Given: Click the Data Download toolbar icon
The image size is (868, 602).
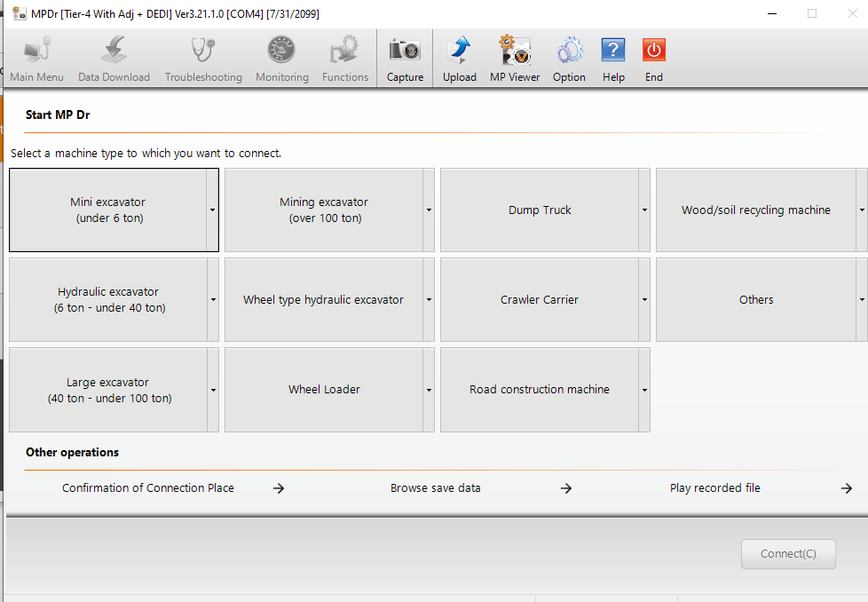Looking at the screenshot, I should 114,51.
